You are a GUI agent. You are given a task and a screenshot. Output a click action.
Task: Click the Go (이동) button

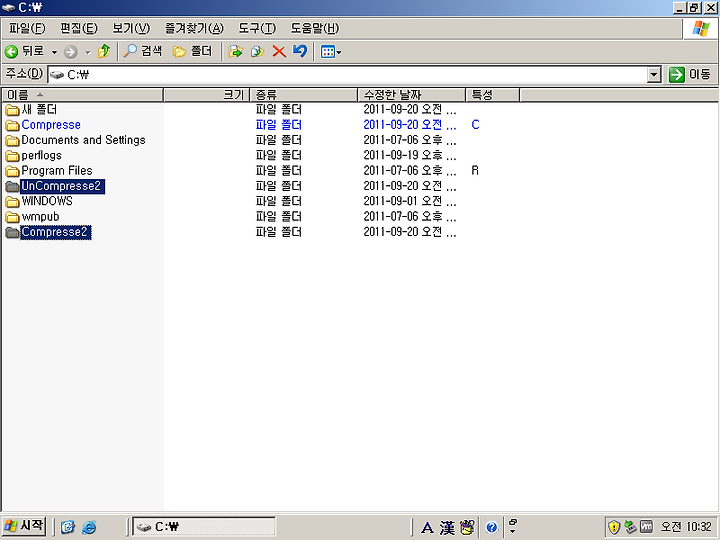(689, 74)
